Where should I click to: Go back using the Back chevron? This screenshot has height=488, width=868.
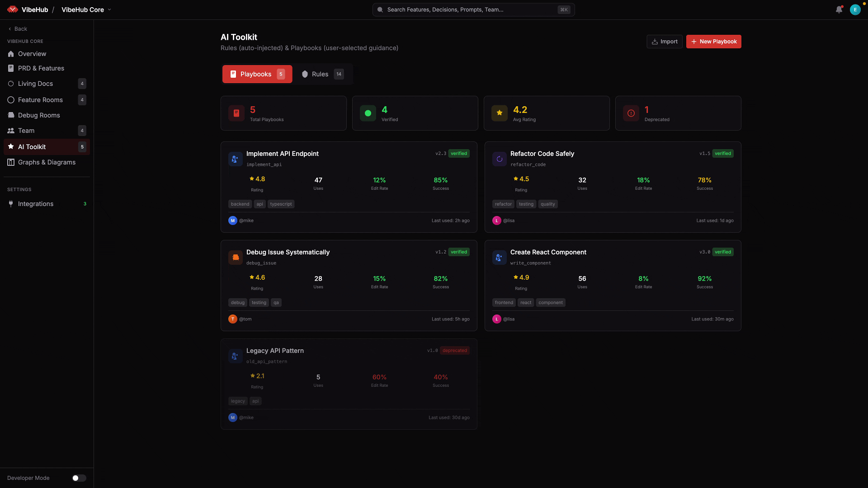point(10,29)
